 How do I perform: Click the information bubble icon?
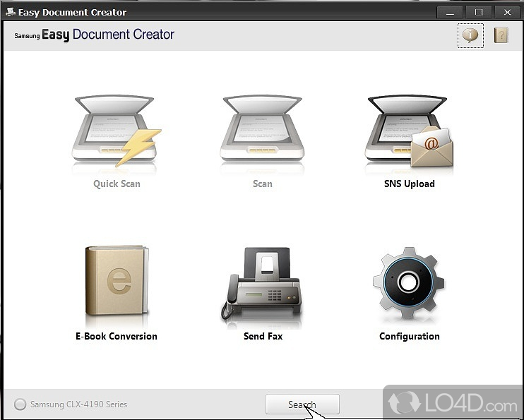pyautogui.click(x=470, y=35)
